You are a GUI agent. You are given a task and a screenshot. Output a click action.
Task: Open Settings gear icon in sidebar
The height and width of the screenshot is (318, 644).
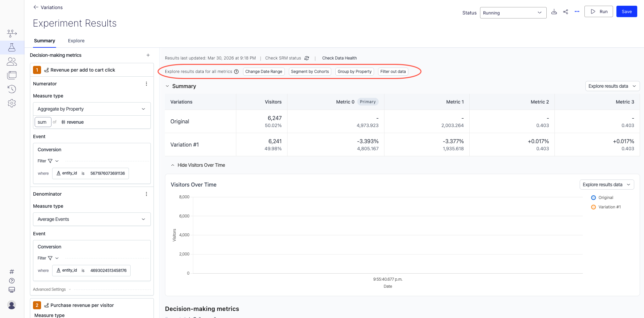[x=12, y=103]
